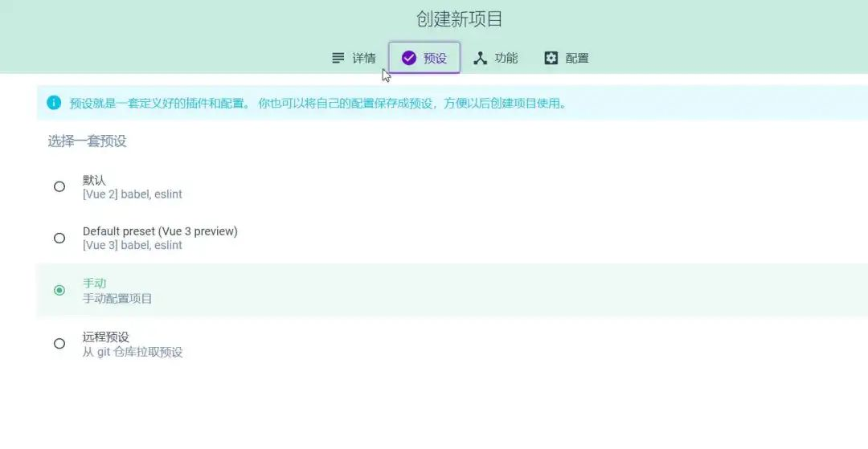Viewport: 868px width, 449px height.
Task: Pick the 远程预设 remote preset radio button
Action: tap(59, 344)
